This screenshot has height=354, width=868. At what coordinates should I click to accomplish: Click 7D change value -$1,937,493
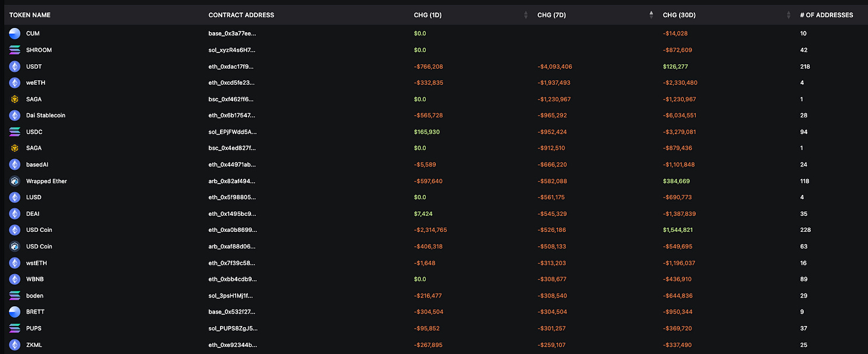pyautogui.click(x=554, y=83)
